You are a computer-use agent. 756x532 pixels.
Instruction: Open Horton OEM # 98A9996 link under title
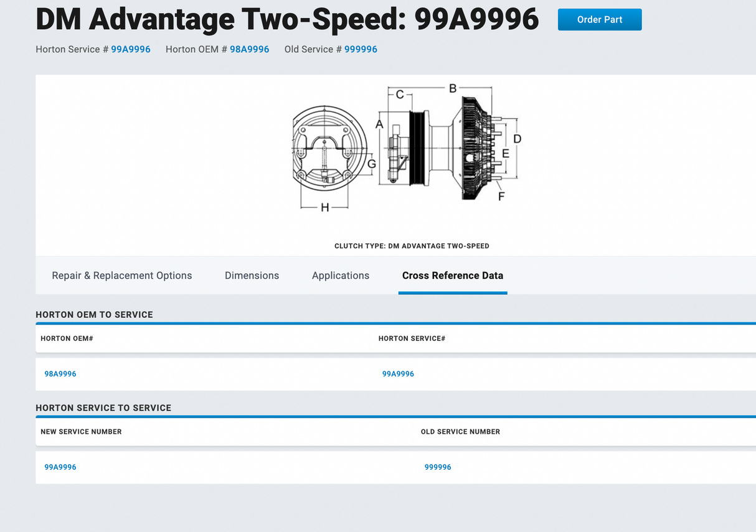pyautogui.click(x=249, y=49)
